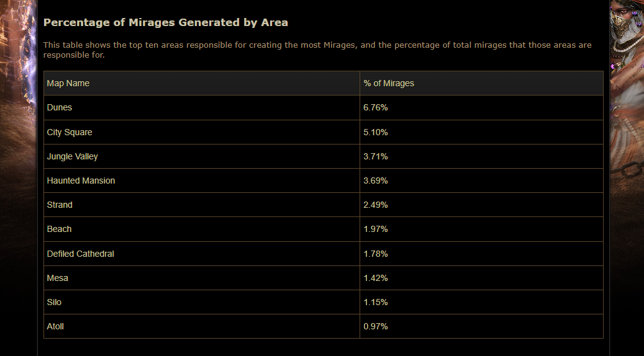Select the '3.69%' percentage
Screen dimensions: 644x356
tap(375, 181)
